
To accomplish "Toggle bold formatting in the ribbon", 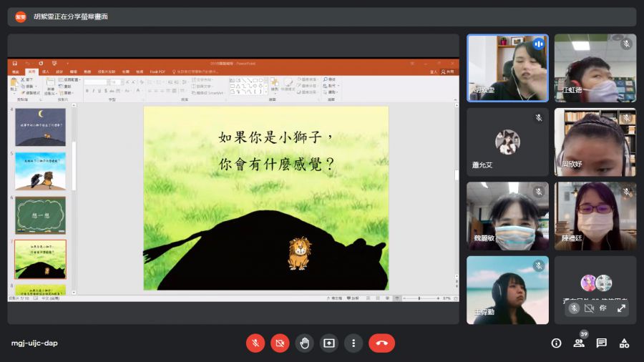I will 87,91.
